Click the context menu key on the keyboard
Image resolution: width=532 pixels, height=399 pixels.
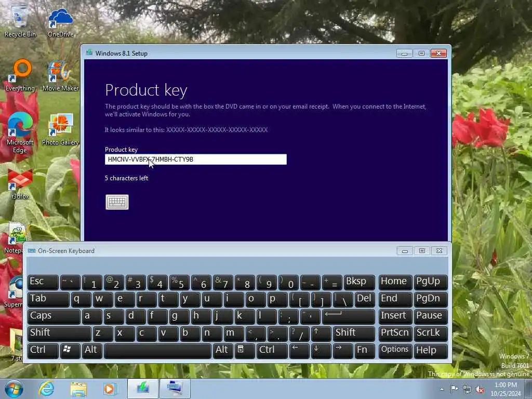245,351
